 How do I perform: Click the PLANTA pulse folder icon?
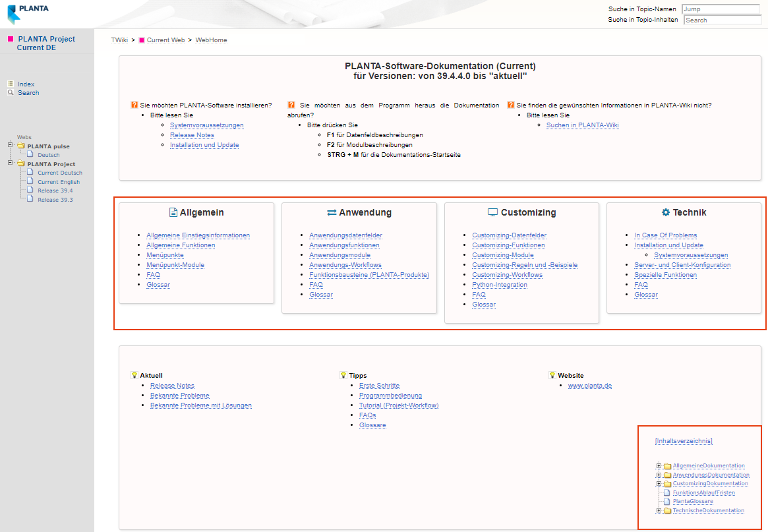pos(20,146)
